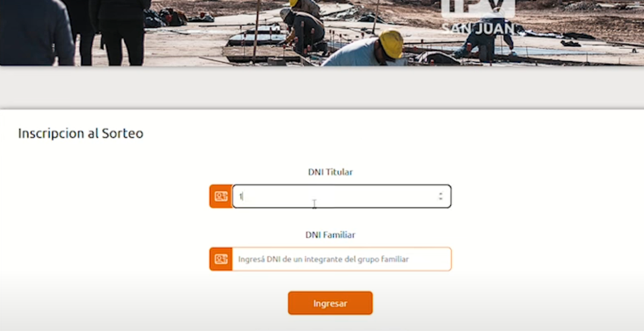Focus the DNI Titular number field
The width and height of the screenshot is (644, 331).
click(342, 196)
